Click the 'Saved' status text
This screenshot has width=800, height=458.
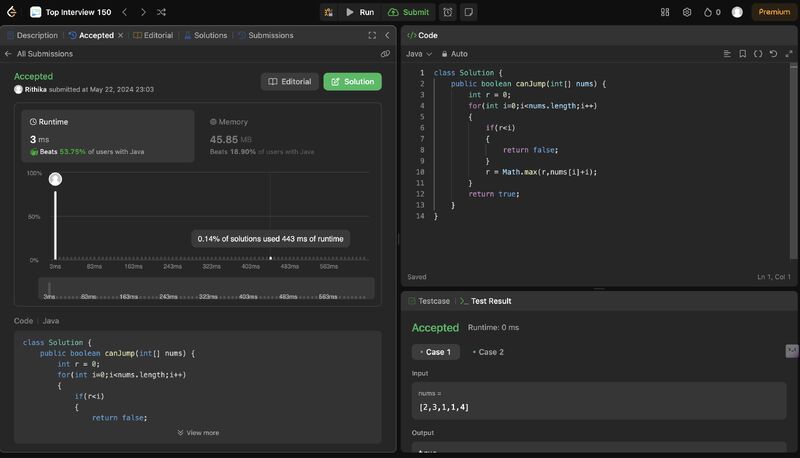pyautogui.click(x=416, y=277)
